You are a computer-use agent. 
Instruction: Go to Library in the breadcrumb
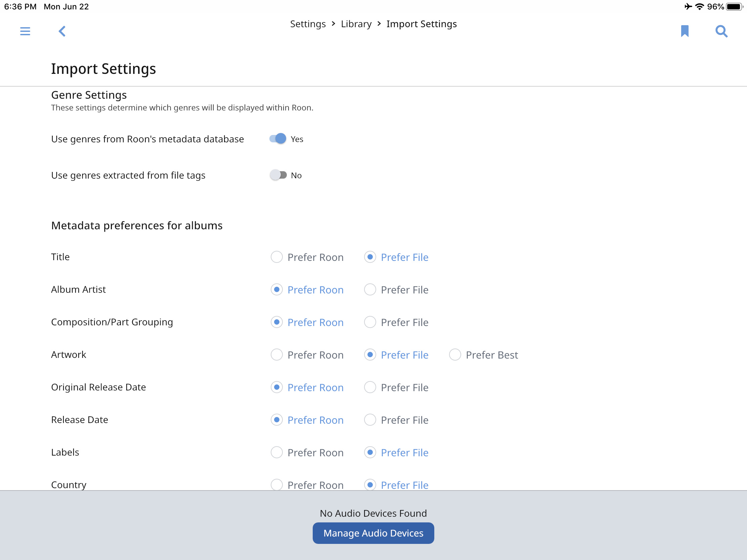tap(356, 24)
